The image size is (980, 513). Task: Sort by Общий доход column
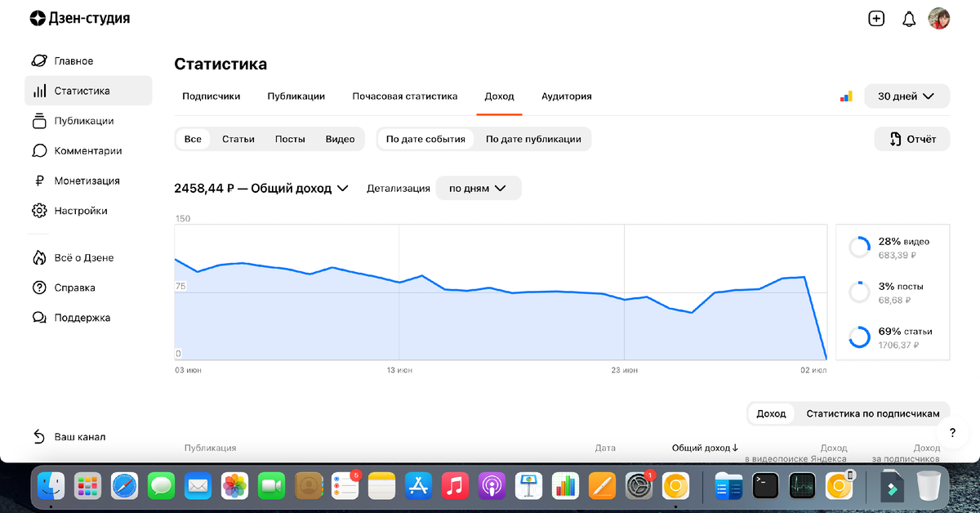pos(705,448)
